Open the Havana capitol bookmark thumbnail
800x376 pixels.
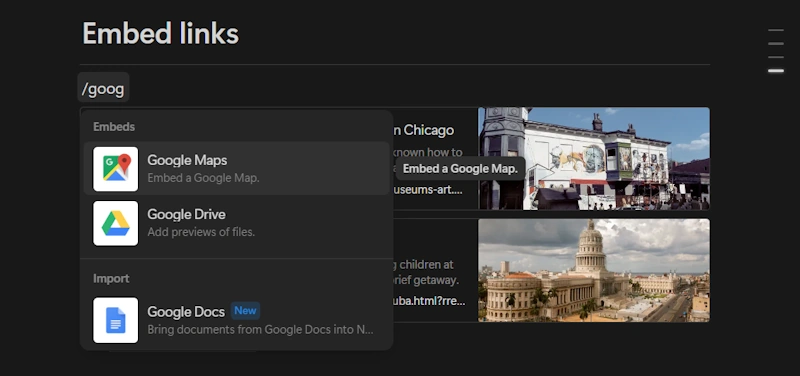594,270
